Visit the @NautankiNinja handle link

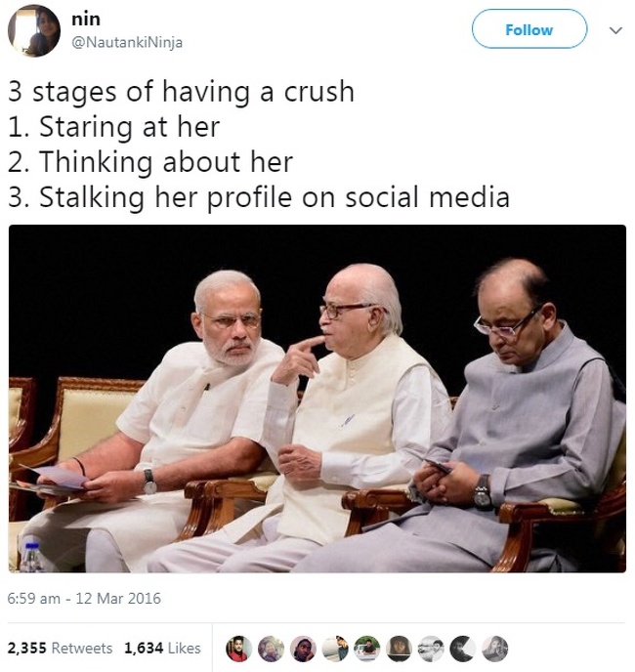coord(127,42)
